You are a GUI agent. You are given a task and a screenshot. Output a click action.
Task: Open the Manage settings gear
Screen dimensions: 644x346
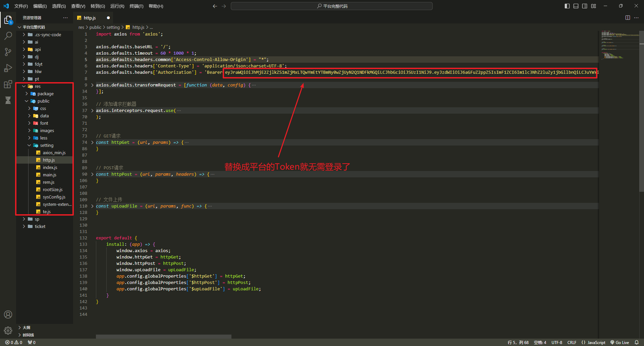(8, 331)
